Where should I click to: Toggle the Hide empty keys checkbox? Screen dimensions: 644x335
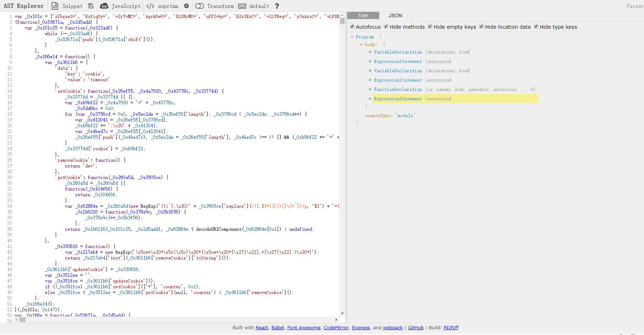(430, 27)
